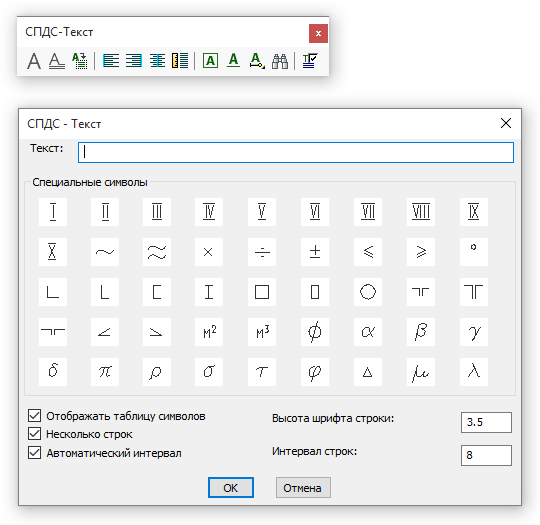Insert Roman numeral VII symbol

[x=368, y=212]
